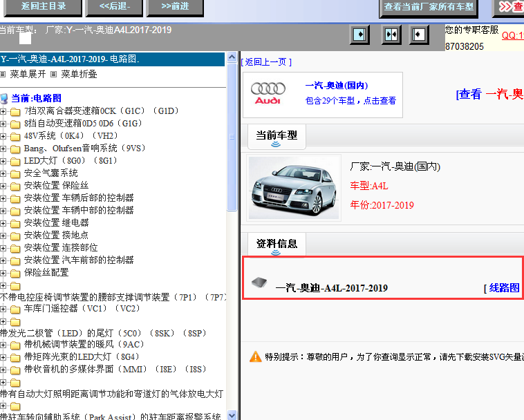
Task: Click folder icon of 安装位置 连接部位
Action: [15, 249]
